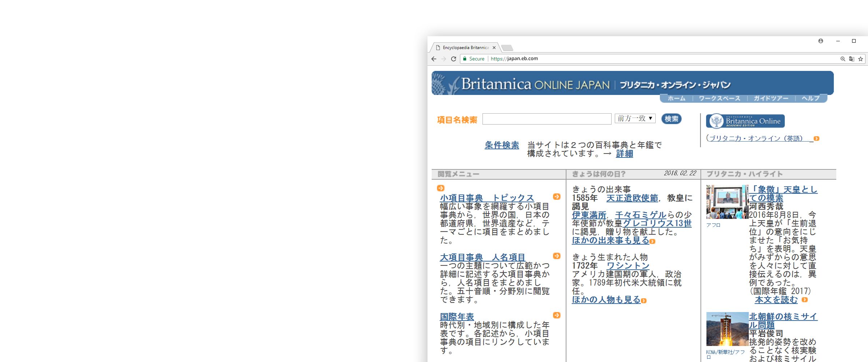
Task: Click the 検索 search button
Action: click(x=672, y=119)
